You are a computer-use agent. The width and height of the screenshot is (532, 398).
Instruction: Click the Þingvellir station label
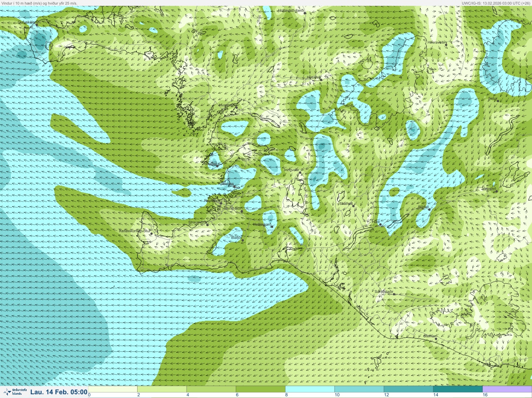tap(291, 170)
